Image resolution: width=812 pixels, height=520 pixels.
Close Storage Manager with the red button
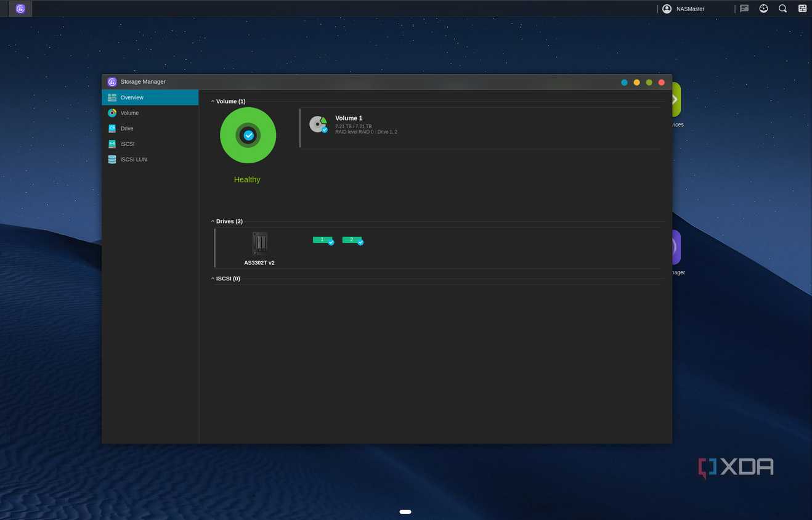point(662,83)
